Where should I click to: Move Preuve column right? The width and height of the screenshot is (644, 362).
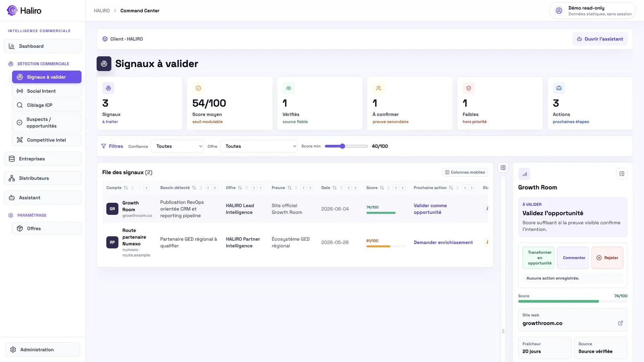(x=310, y=188)
